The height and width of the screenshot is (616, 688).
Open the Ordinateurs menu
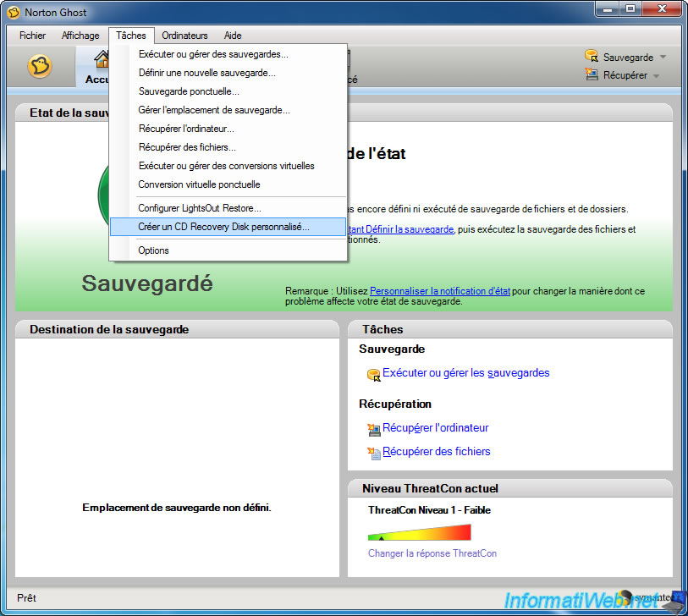[x=184, y=36]
